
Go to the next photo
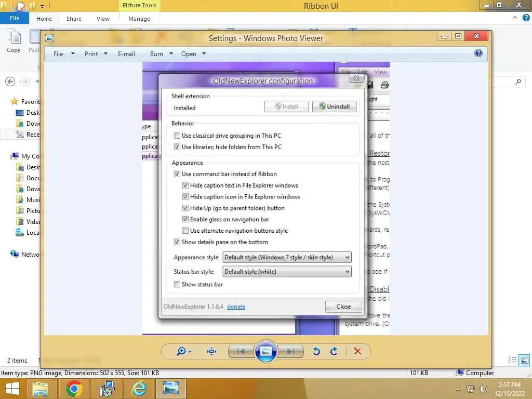click(x=290, y=352)
